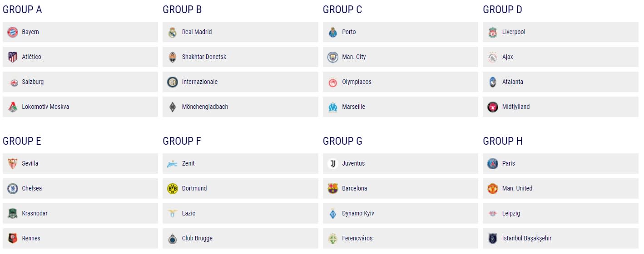The width and height of the screenshot is (644, 254).
Task: Click the Real Madrid crest icon
Action: pyautogui.click(x=173, y=32)
